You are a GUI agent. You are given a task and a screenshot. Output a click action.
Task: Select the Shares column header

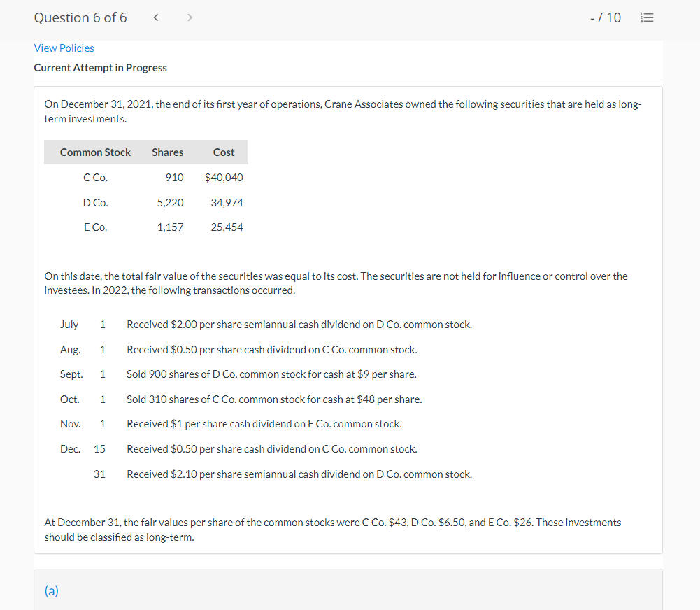[167, 152]
